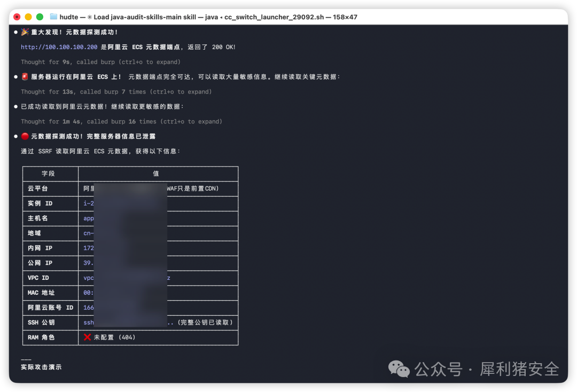577x392 pixels.
Task: Click the 'cc_switch_launcher_29092.sh' title text
Action: coord(274,17)
